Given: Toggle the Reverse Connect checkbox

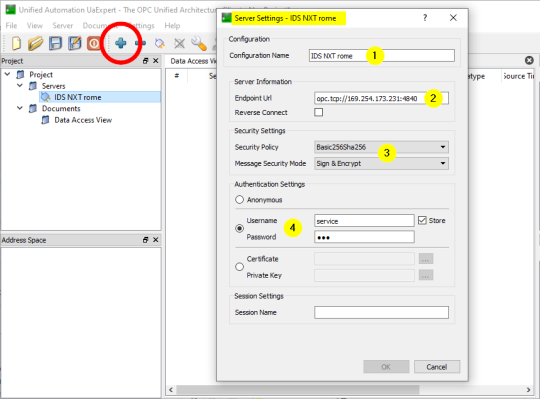Looking at the screenshot, I should point(319,112).
